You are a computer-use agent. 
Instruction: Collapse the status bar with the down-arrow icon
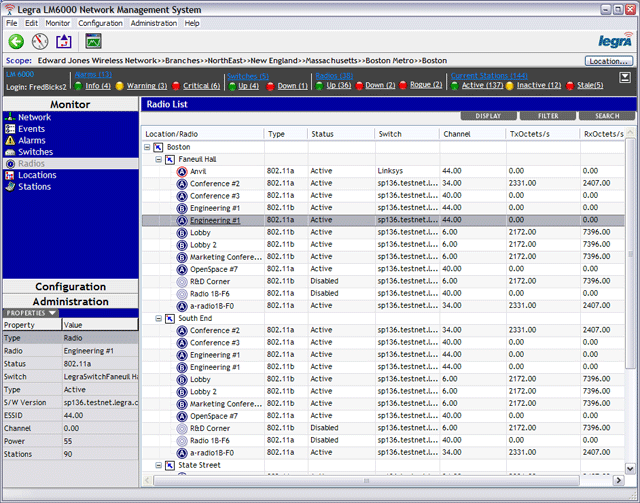[x=625, y=78]
